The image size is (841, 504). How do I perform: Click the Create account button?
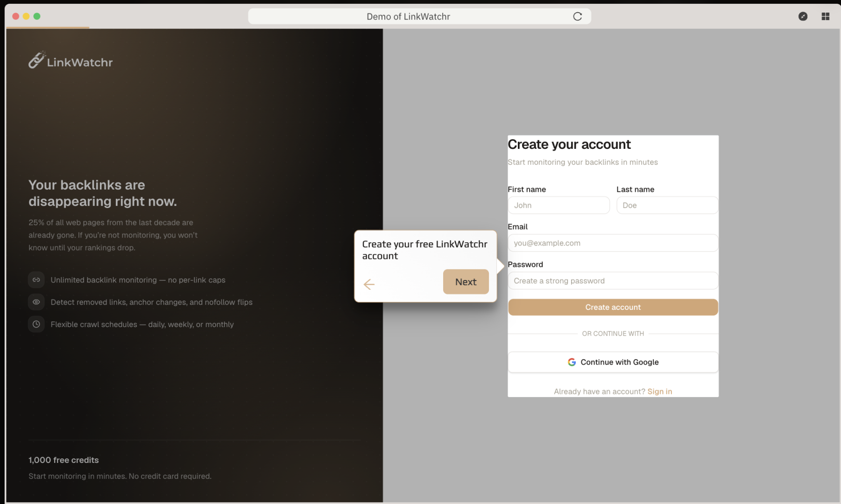pos(613,307)
